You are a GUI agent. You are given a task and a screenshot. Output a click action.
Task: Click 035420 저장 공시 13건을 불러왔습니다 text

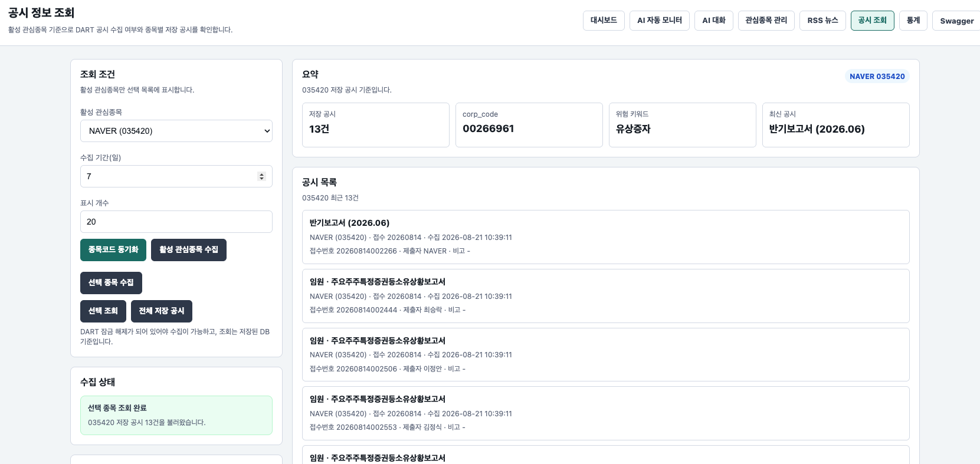[147, 423]
